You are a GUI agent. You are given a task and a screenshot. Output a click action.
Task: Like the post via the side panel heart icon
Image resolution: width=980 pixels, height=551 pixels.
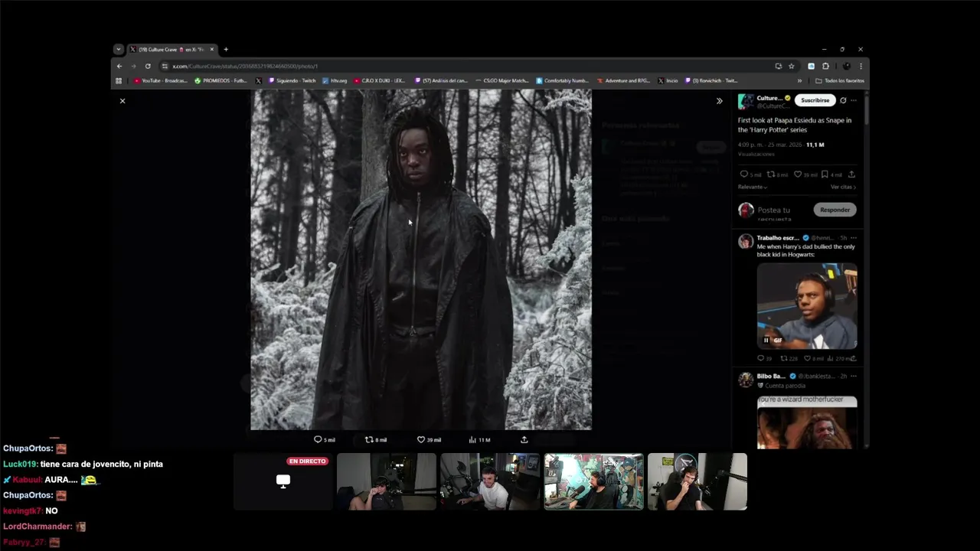(797, 174)
